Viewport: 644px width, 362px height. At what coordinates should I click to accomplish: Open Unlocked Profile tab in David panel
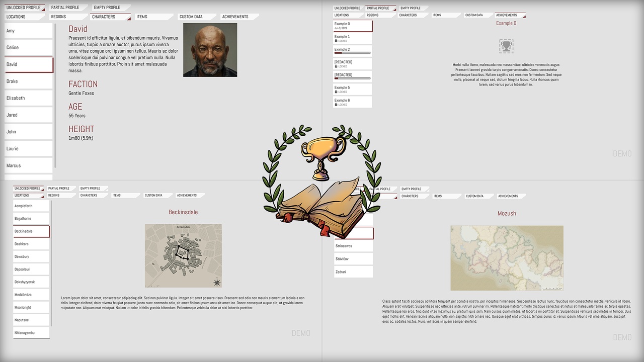(x=25, y=8)
